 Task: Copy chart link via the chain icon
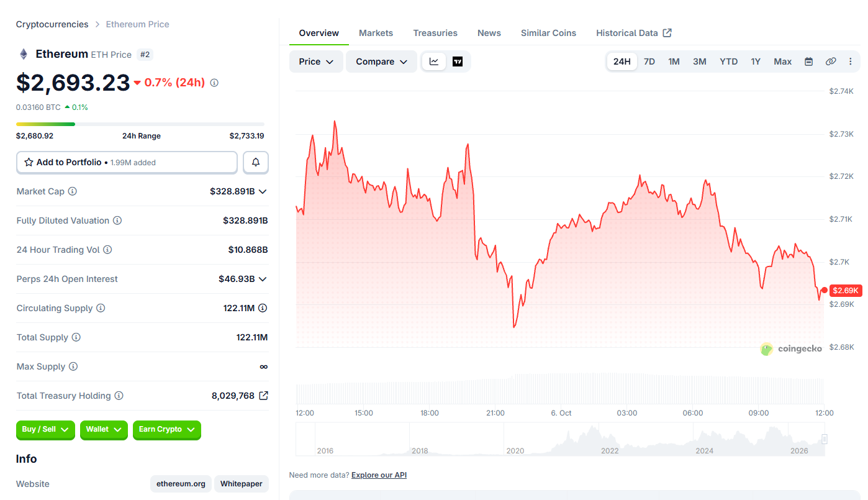(x=831, y=61)
